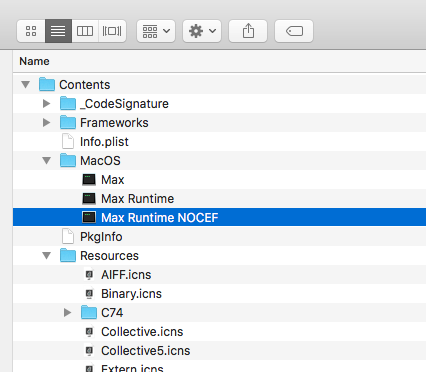Select the _CodeSignature folder icon
This screenshot has width=426, height=372.
(68, 103)
